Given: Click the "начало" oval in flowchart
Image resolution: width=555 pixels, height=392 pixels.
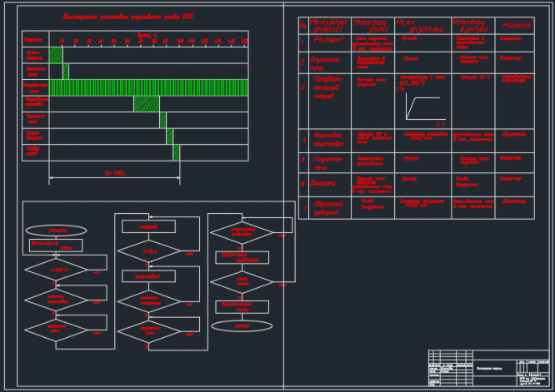Looking at the screenshot, I should (56, 231).
